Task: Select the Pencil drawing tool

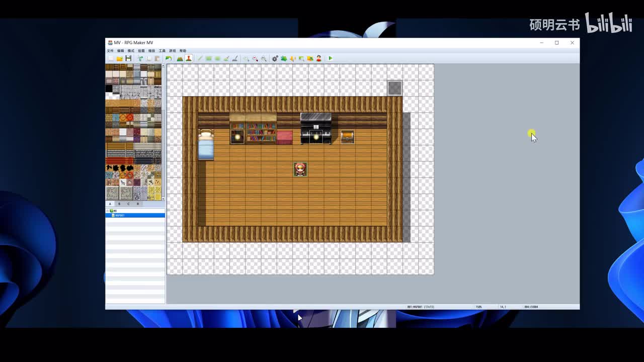Action: pos(200,58)
